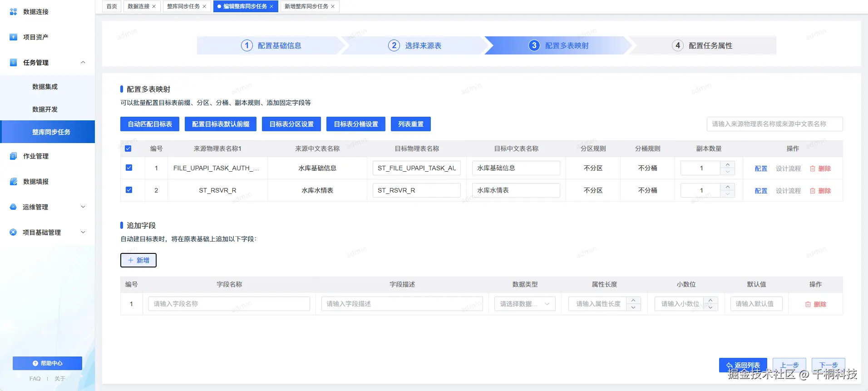868x391 pixels.
Task: Toggle select-all checkbox in table header
Action: [128, 148]
